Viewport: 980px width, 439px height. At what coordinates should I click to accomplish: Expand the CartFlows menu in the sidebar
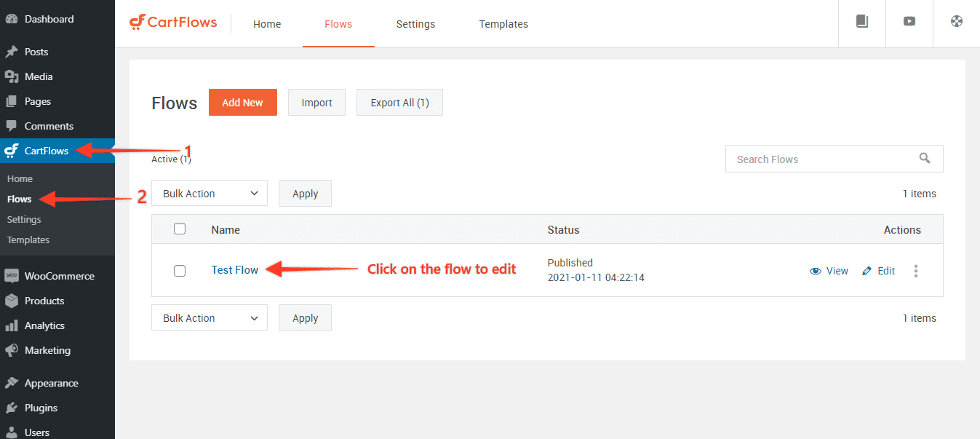pos(45,150)
